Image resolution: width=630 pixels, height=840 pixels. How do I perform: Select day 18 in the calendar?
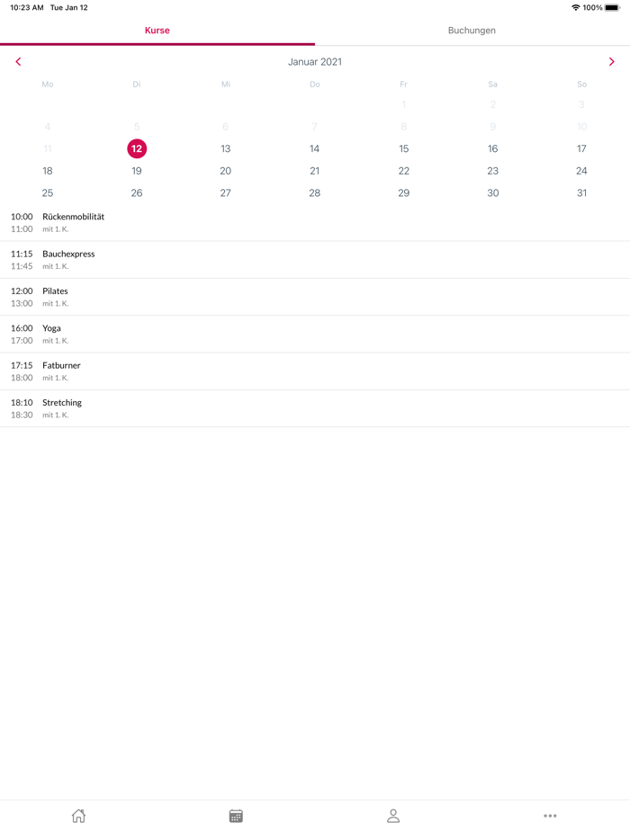48,171
